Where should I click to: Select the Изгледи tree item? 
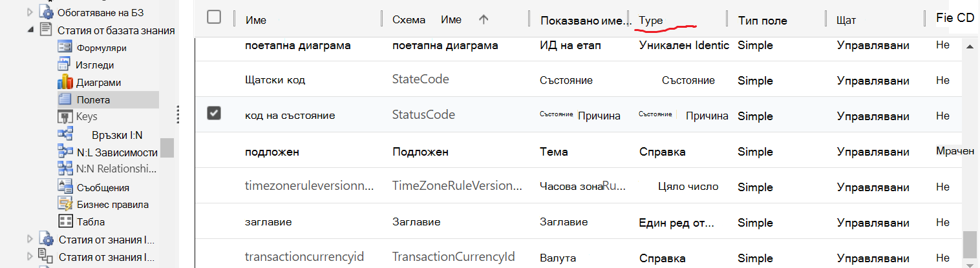pyautogui.click(x=95, y=65)
